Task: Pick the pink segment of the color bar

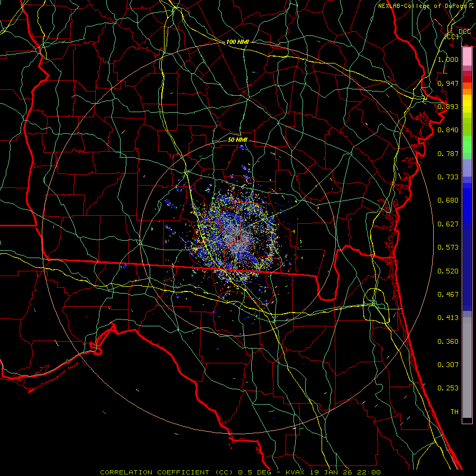Action: (x=467, y=57)
